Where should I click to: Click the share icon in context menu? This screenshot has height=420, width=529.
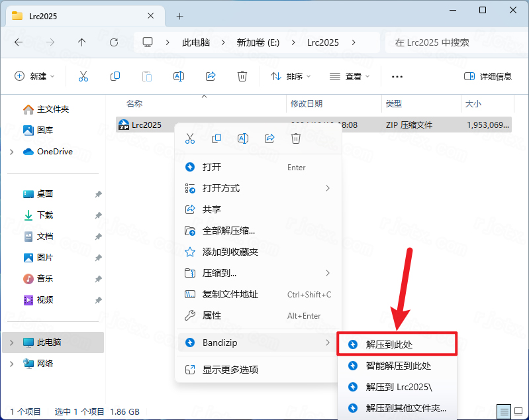269,138
